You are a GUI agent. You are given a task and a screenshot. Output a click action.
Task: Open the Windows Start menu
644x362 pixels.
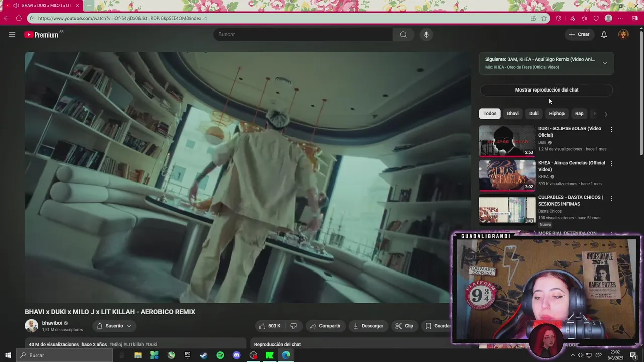(x=8, y=355)
